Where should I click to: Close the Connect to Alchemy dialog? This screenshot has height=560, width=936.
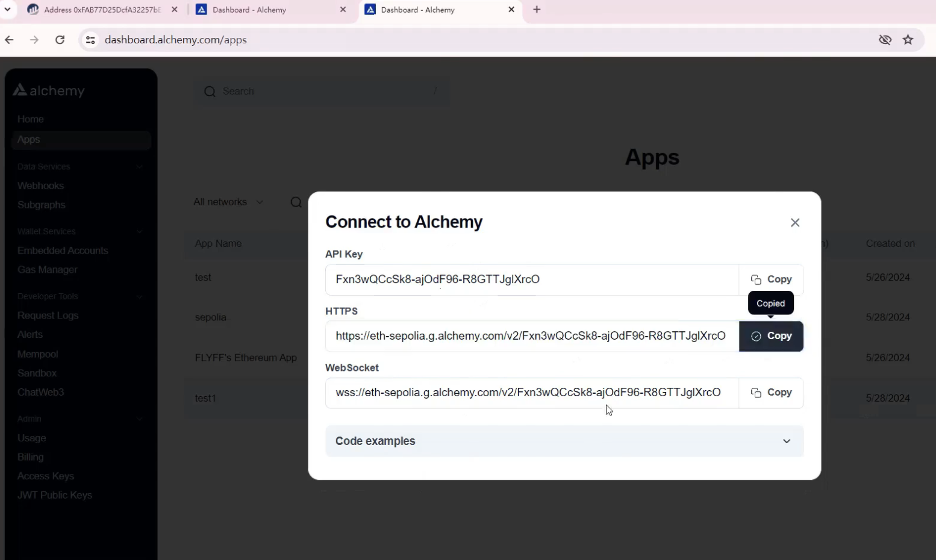(795, 223)
